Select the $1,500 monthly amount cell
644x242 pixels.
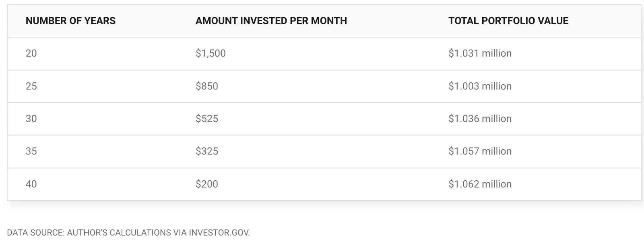point(211,53)
